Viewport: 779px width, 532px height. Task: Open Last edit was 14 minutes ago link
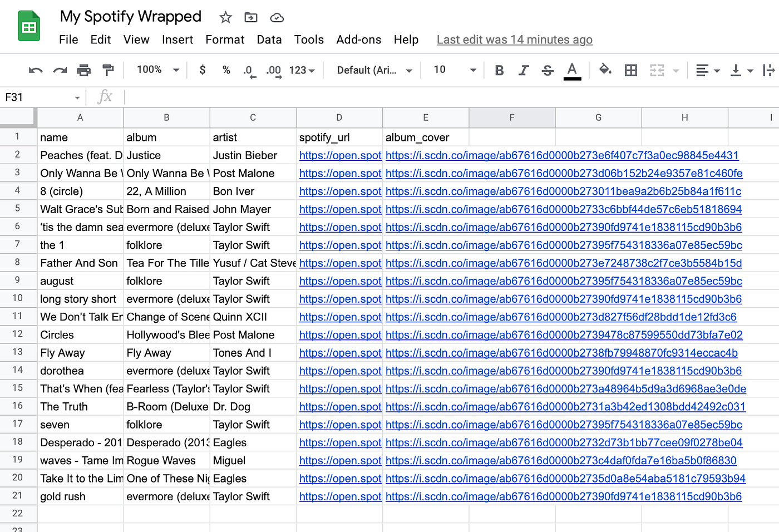515,40
